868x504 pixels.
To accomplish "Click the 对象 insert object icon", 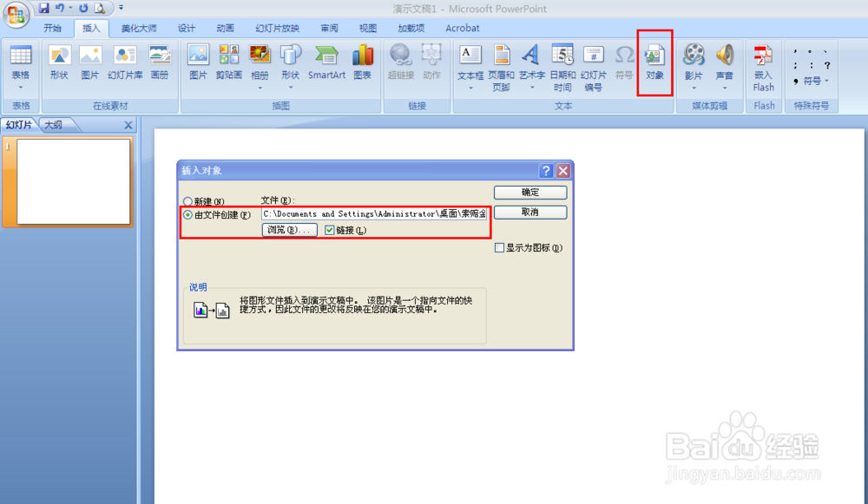I will coord(654,61).
